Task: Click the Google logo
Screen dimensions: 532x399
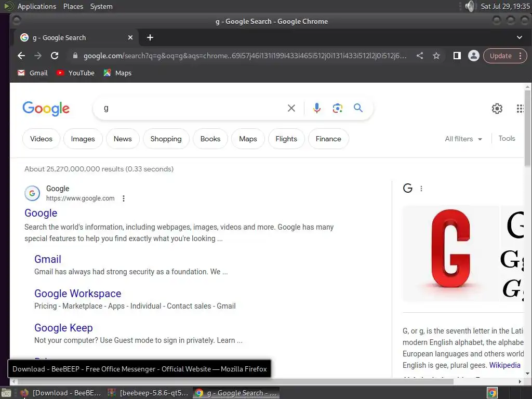Action: coord(46,109)
